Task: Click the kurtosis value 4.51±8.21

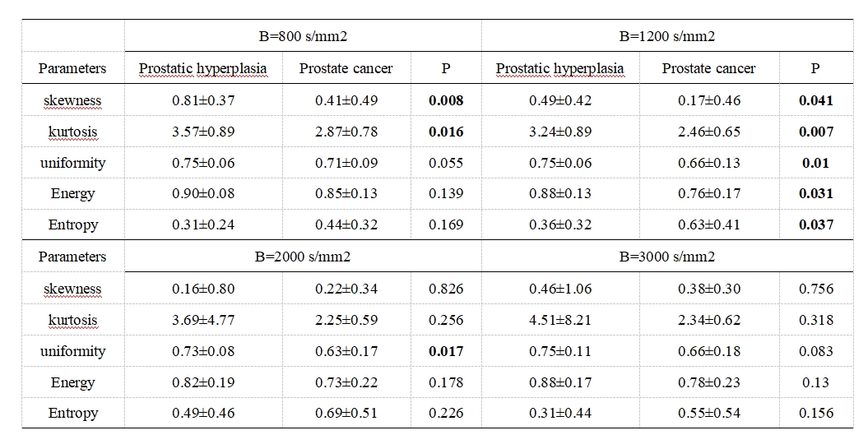Action: tap(560, 320)
